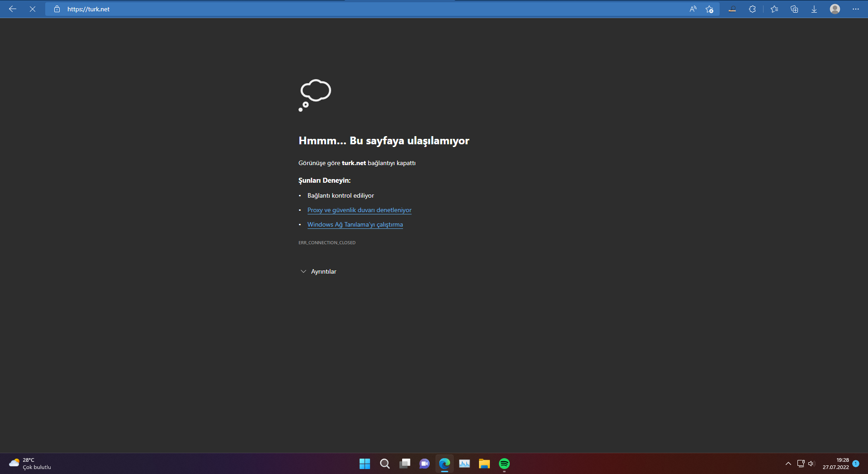
Task: Open network settings from system tray
Action: pos(801,464)
